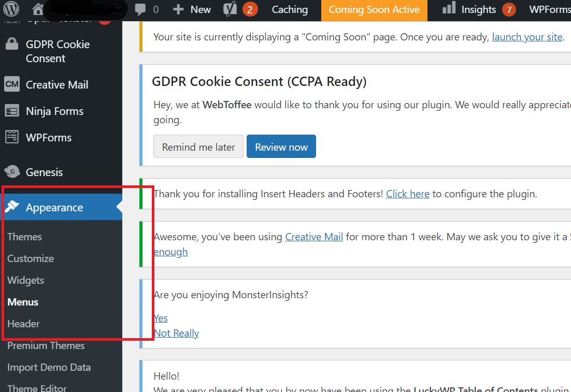Open Import Demo Data submenu item
571x392 pixels.
49,367
